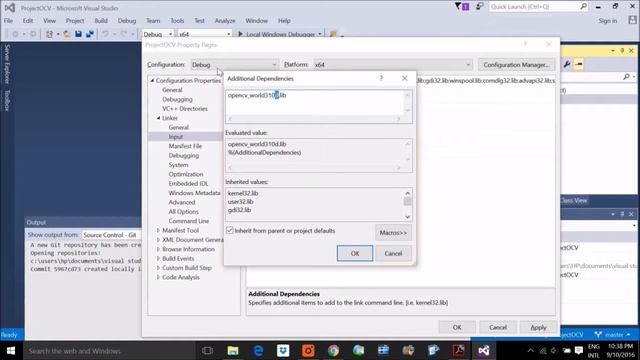The width and height of the screenshot is (640, 360).
Task: Collapse the Configuration Properties tree node
Action: [x=152, y=80]
